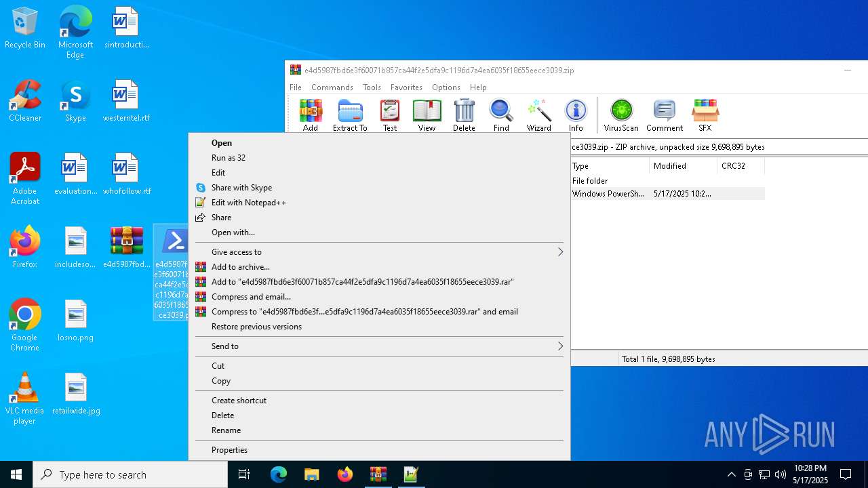Click the Delete trash can icon in WinRAR
This screenshot has height=488, width=868.
pyautogui.click(x=464, y=115)
